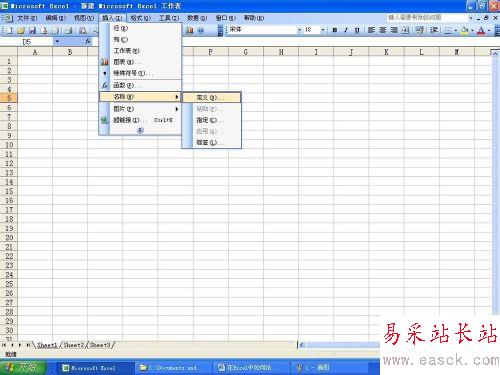The width and height of the screenshot is (500, 375).
Task: Click the Chart Wizard icon in the toolbar
Action: [x=190, y=30]
